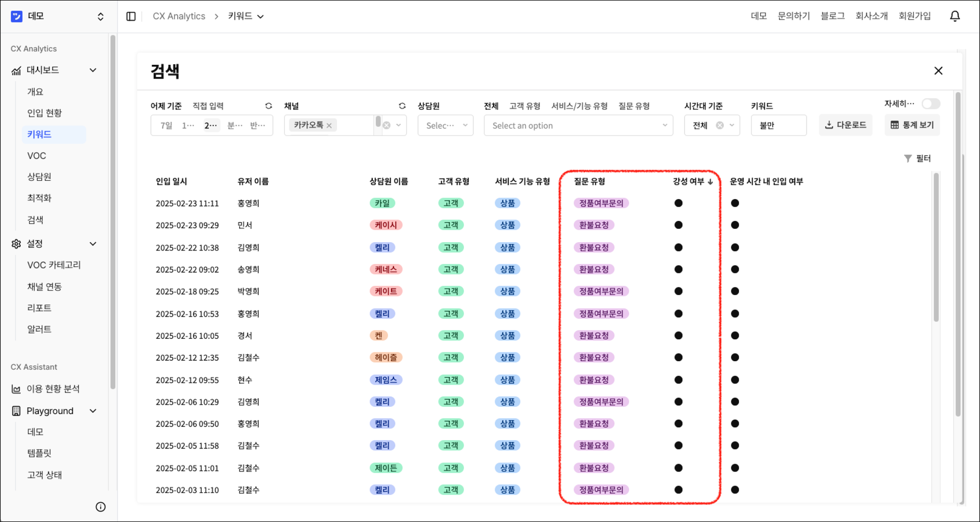Click the refresh icon in the 채널 filter
980x522 pixels.
click(402, 105)
